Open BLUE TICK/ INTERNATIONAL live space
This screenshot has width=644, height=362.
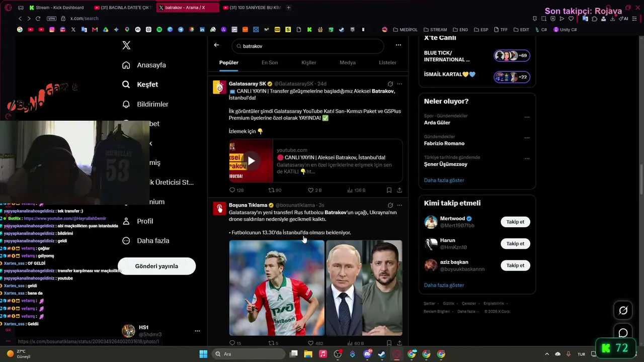(x=477, y=56)
